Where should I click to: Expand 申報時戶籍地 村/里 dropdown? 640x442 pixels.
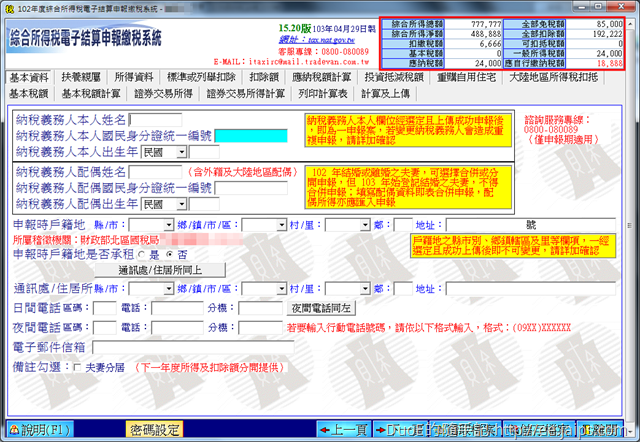[x=365, y=224]
